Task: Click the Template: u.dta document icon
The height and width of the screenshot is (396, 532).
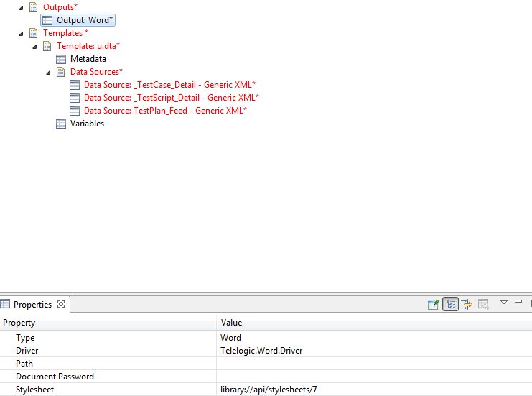Action: click(47, 46)
